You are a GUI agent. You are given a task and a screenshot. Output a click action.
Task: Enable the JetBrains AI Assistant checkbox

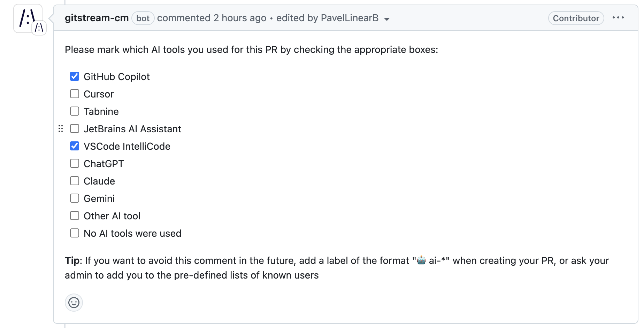pyautogui.click(x=75, y=129)
